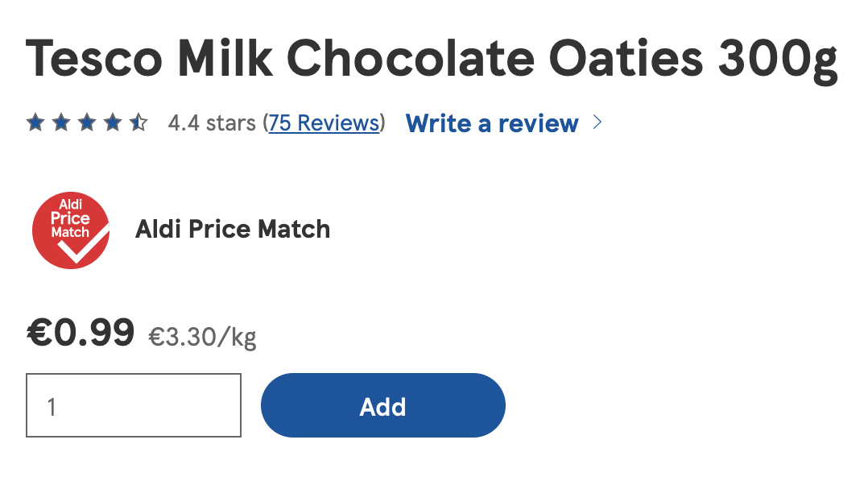868x477 pixels.
Task: Click the third rating star
Action: tap(87, 122)
